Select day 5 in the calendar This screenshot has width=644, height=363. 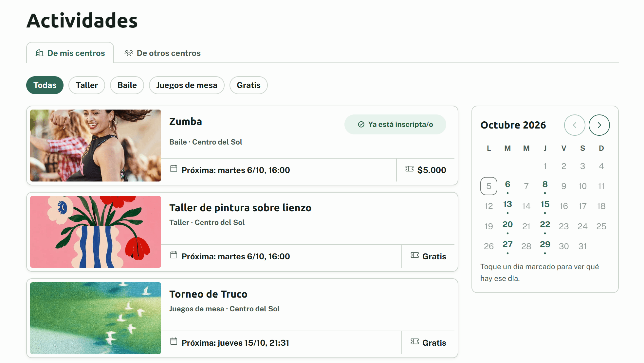pos(489,186)
